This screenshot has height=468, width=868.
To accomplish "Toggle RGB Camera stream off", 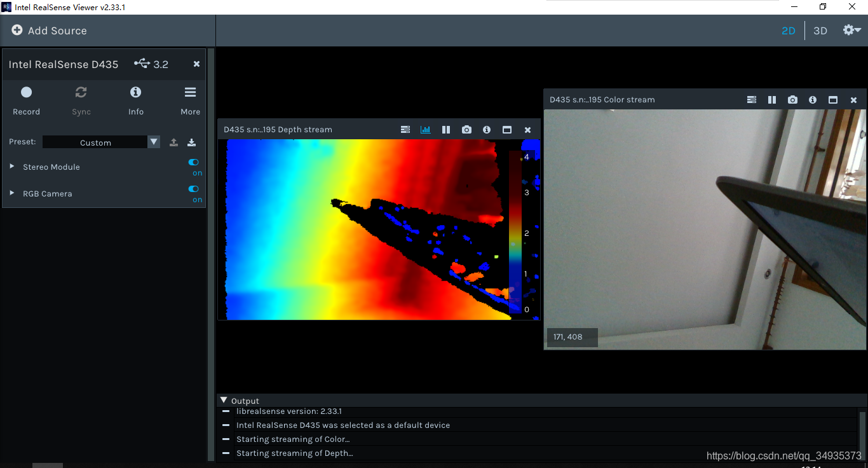I will point(194,189).
